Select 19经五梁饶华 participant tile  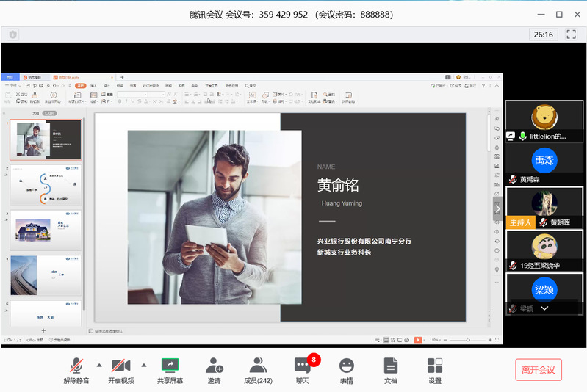pyautogui.click(x=544, y=250)
